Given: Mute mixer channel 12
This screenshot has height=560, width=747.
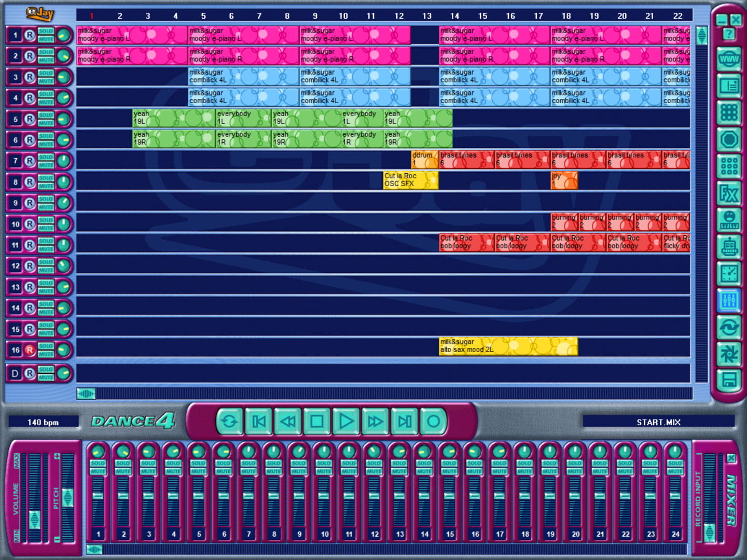Looking at the screenshot, I should click(x=374, y=471).
